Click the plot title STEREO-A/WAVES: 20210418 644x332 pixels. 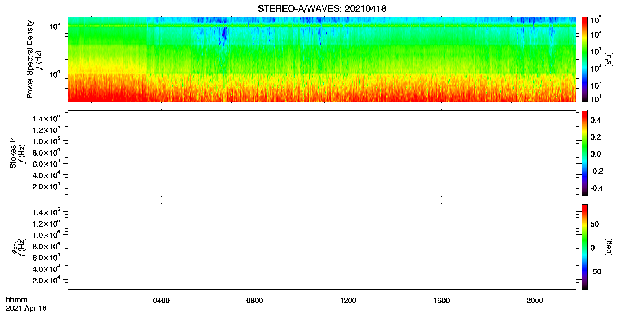[x=322, y=9]
